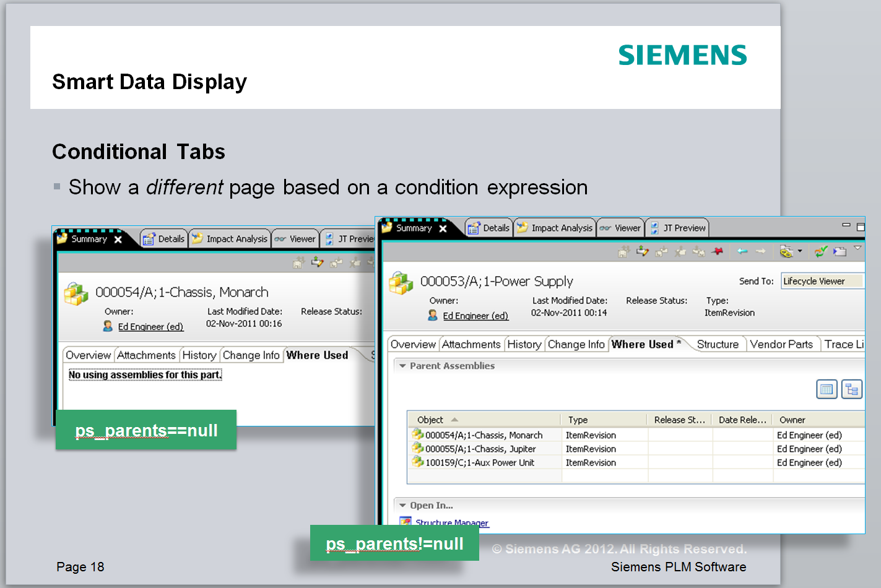Screen dimensions: 881x588
Task: Select row 000055/A;1-Chassis, Jupiter in table
Action: tap(636, 449)
